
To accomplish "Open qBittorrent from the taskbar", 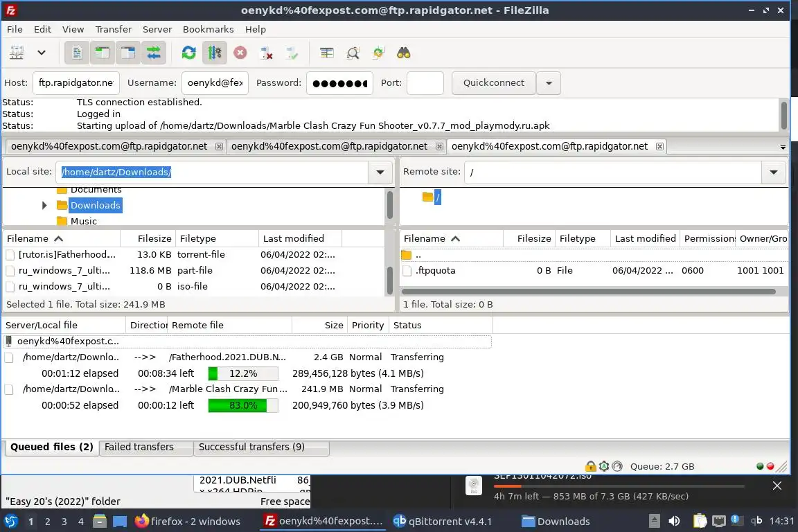I will pos(443,522).
